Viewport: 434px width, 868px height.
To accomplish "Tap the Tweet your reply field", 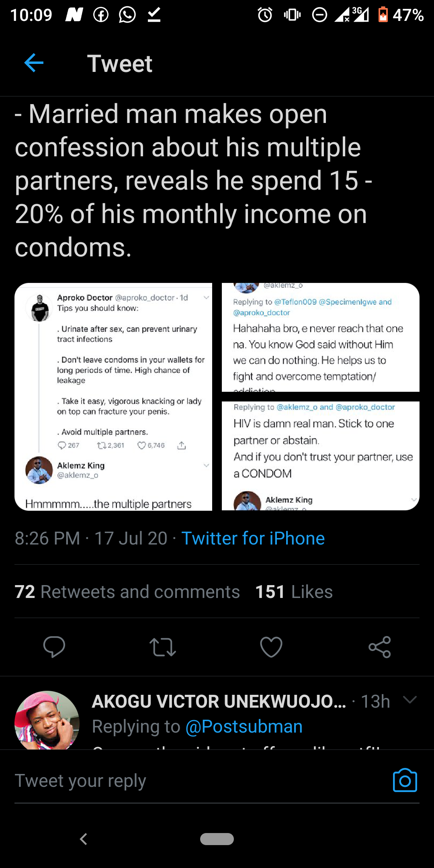I will 201,781.
